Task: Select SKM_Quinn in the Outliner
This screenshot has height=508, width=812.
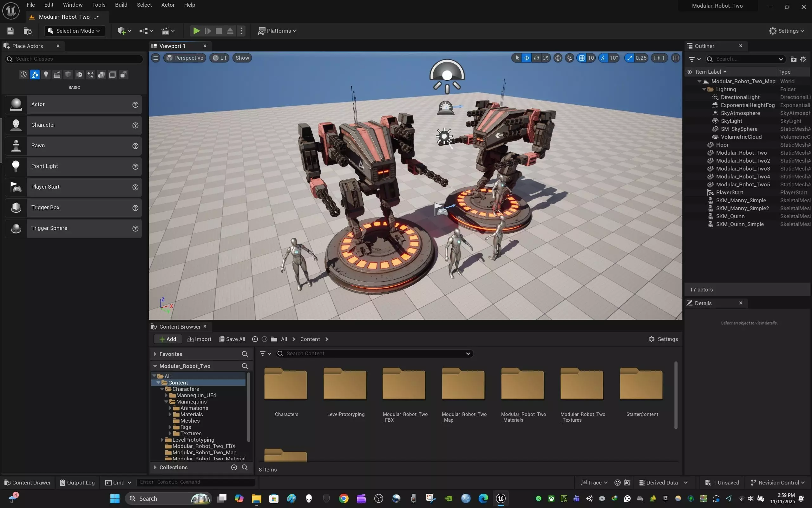Action: pyautogui.click(x=730, y=216)
